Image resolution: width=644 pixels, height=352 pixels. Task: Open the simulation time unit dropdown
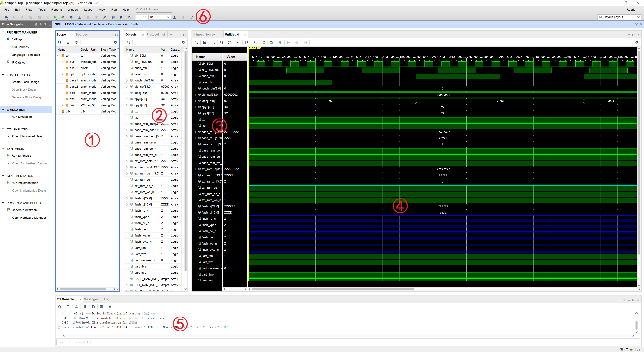168,17
